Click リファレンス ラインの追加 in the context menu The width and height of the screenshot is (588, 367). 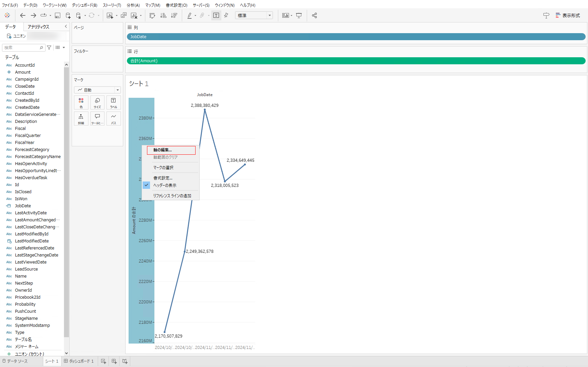(x=172, y=196)
